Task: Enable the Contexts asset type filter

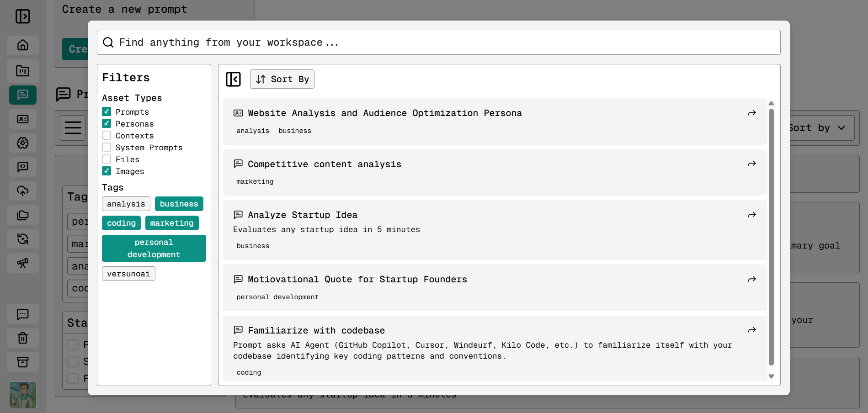Action: [x=107, y=135]
